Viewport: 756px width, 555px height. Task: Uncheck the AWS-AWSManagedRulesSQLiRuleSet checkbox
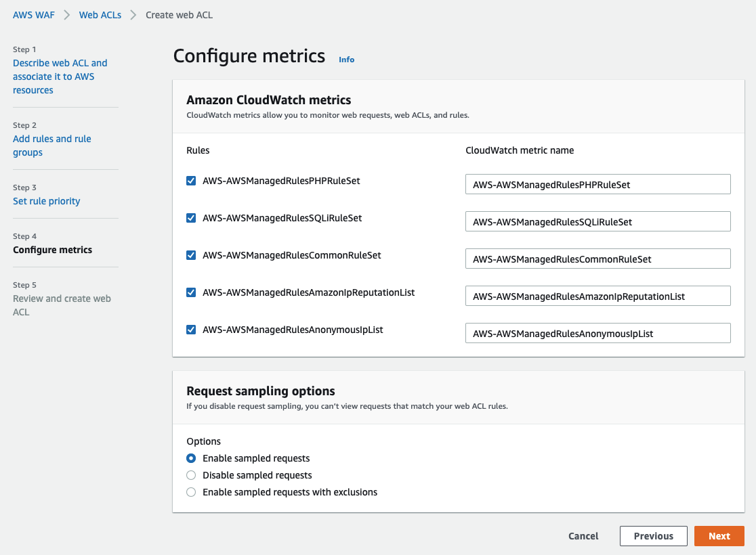191,218
